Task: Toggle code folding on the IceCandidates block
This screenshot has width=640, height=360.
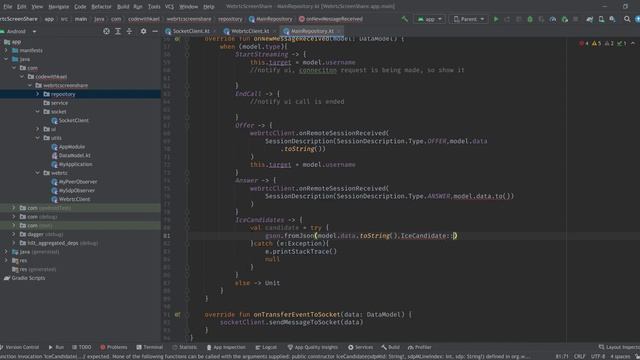Action: click(187, 220)
